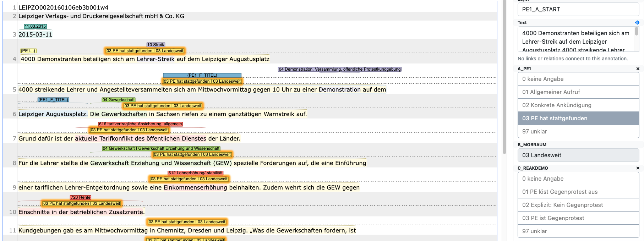The image size is (644, 241).
Task: Select the '10 Streik' annotation label
Action: [x=156, y=45]
